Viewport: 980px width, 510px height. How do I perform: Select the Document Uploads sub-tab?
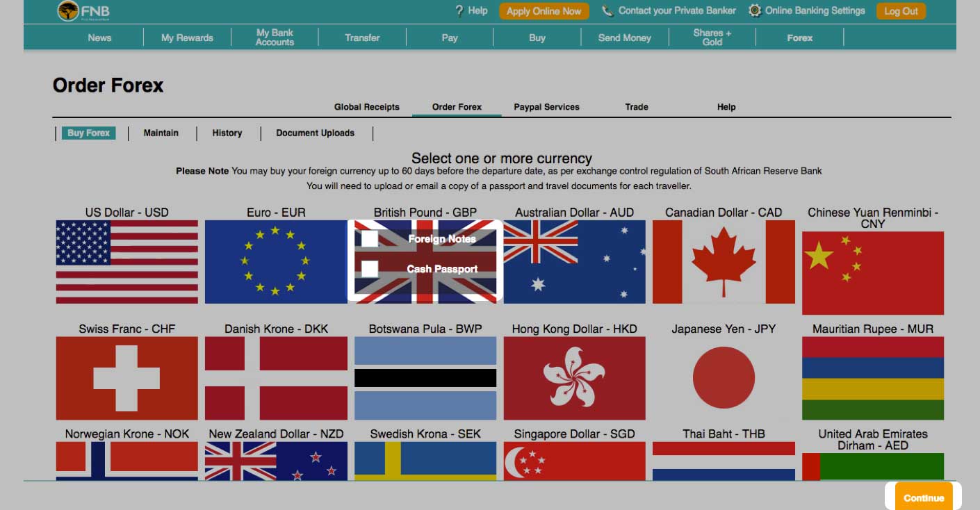316,133
